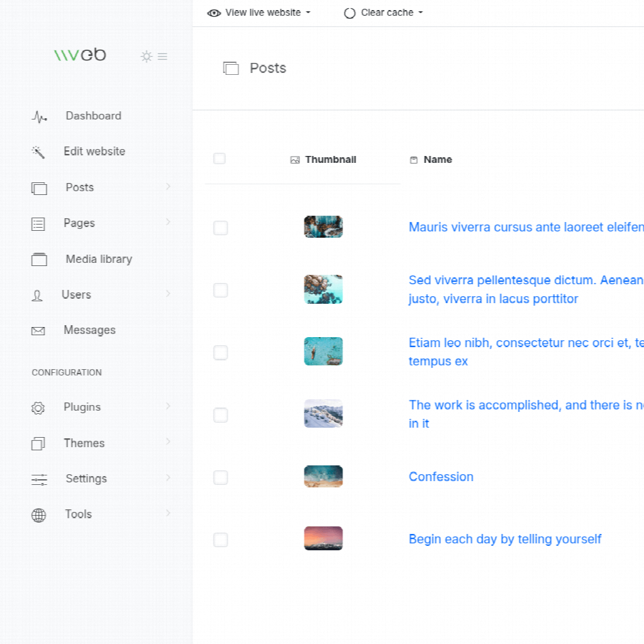The width and height of the screenshot is (644, 644).
Task: Expand the Posts submenu chevron
Action: pyautogui.click(x=168, y=187)
